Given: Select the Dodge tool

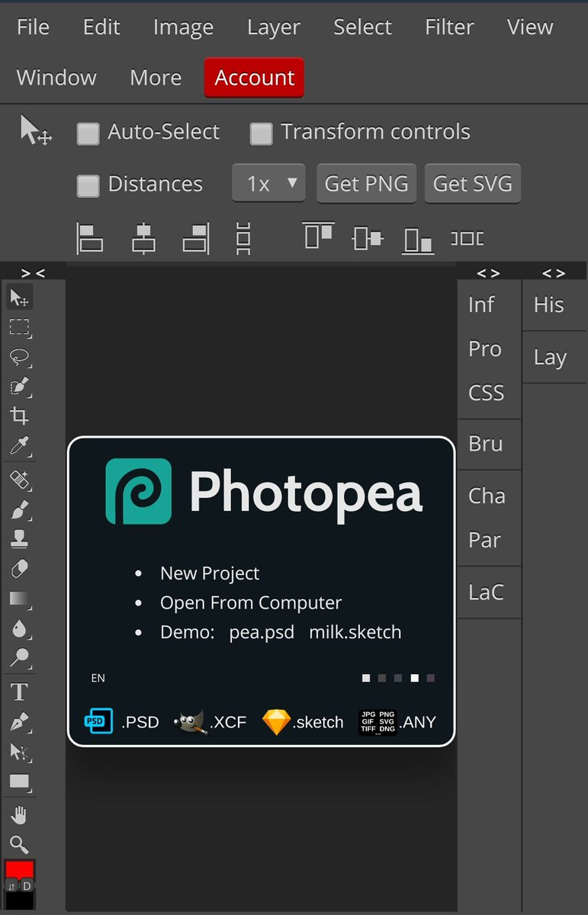Looking at the screenshot, I should 20,657.
